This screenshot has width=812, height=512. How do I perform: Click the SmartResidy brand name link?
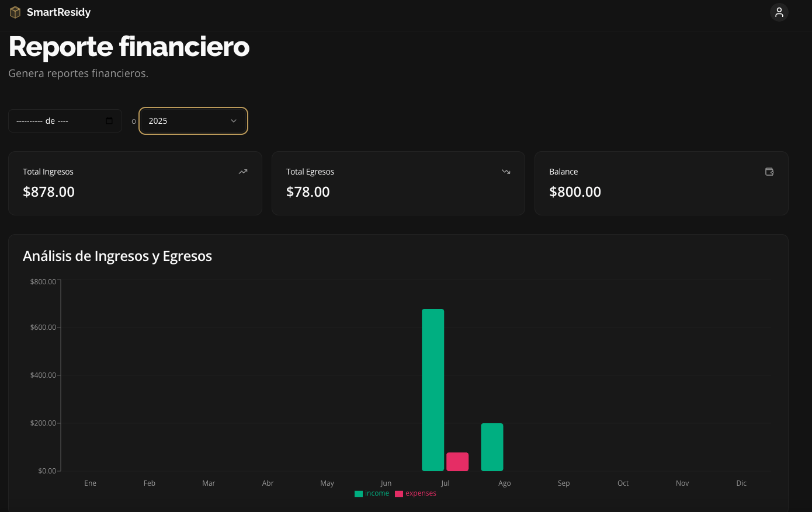tap(58, 12)
